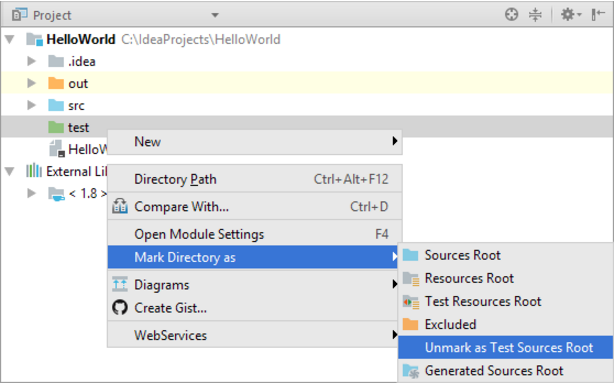Click the F4 shortcut text
Screen dimensions: 615x383
[x=382, y=234]
